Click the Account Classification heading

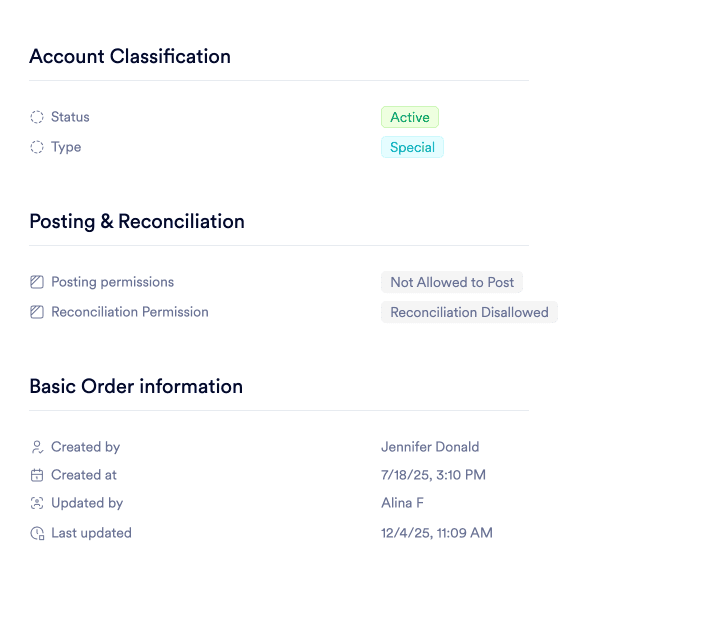(x=130, y=56)
